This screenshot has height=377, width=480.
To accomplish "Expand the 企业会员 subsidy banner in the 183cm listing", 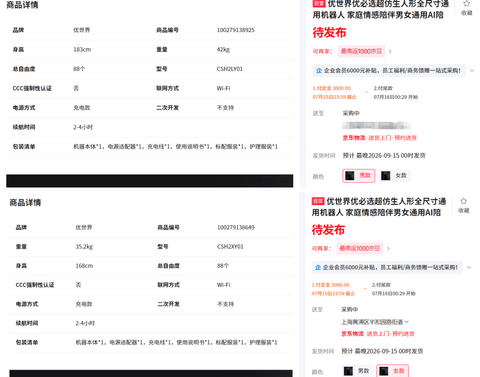I will [x=472, y=71].
